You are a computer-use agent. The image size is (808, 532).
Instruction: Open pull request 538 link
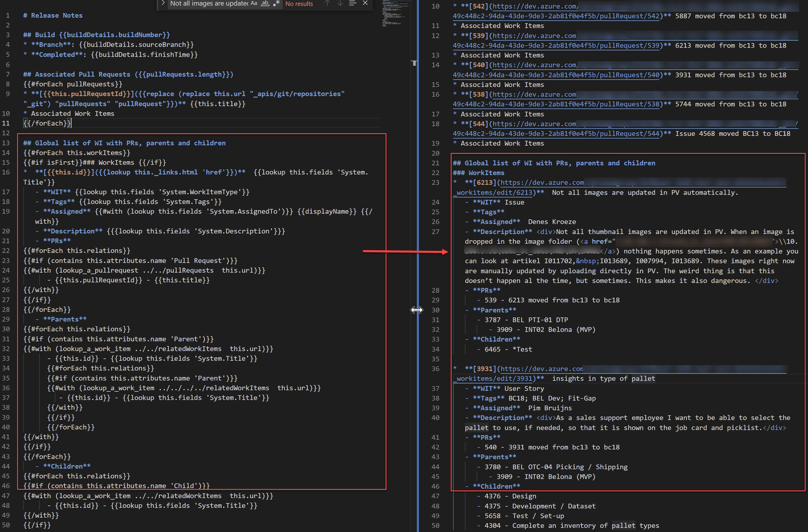pyautogui.click(x=556, y=104)
